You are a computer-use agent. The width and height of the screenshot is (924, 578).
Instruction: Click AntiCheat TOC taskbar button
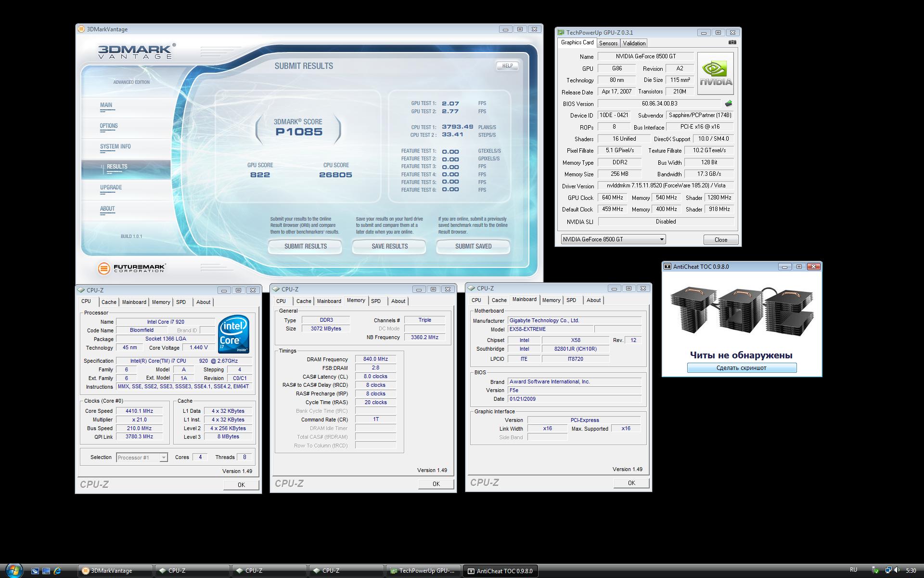click(500, 571)
